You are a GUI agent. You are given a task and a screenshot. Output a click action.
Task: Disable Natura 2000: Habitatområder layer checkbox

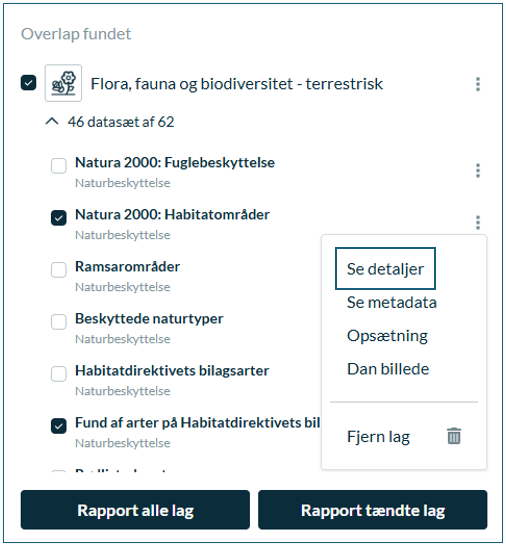tap(59, 218)
